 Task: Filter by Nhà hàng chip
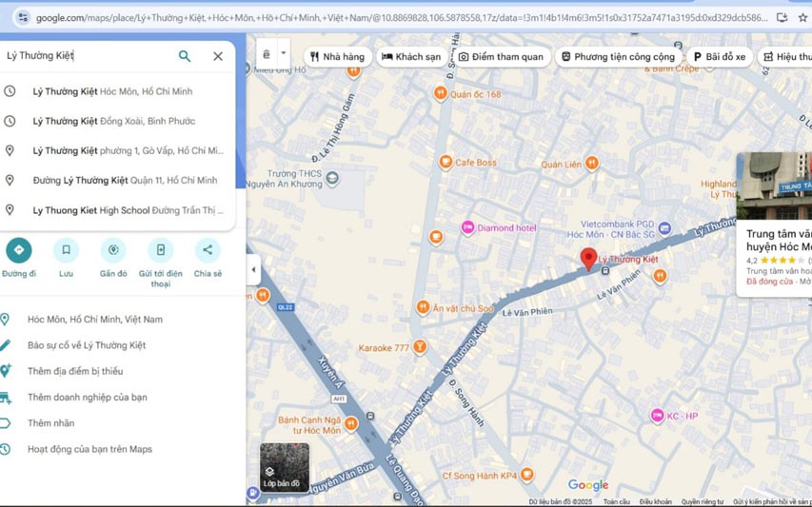click(x=338, y=56)
